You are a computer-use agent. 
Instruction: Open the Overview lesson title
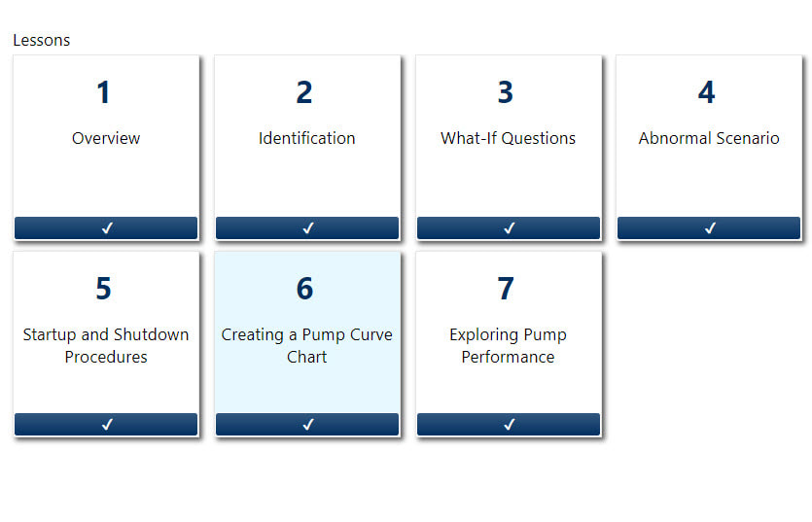pyautogui.click(x=106, y=138)
